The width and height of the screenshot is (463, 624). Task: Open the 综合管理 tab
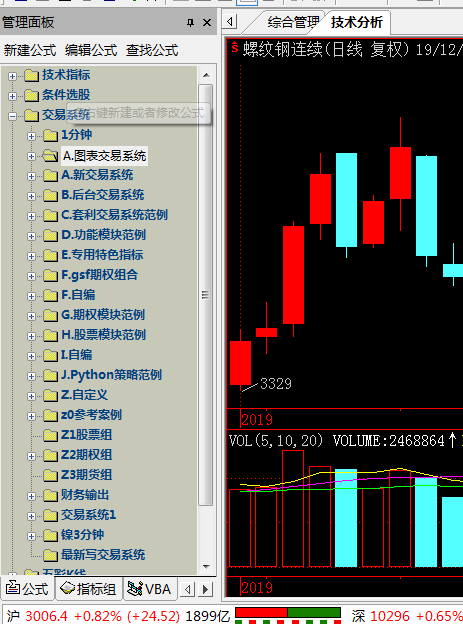293,22
